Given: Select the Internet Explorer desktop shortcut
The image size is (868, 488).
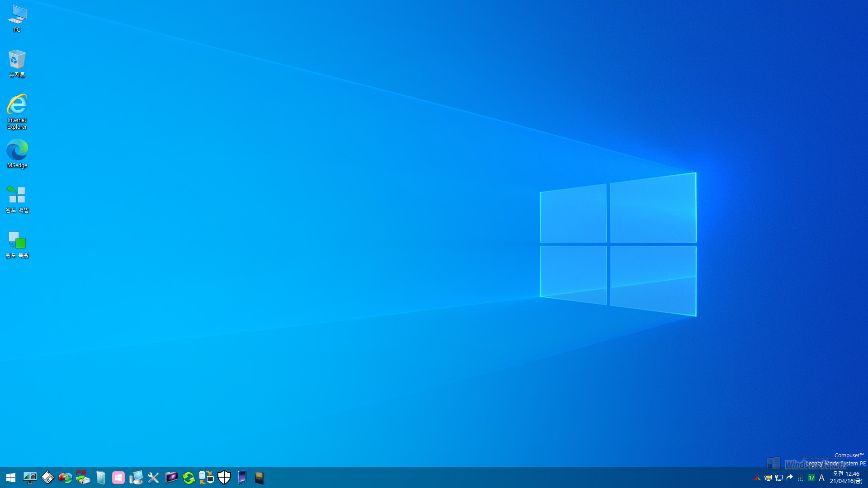Looking at the screenshot, I should pos(17,112).
